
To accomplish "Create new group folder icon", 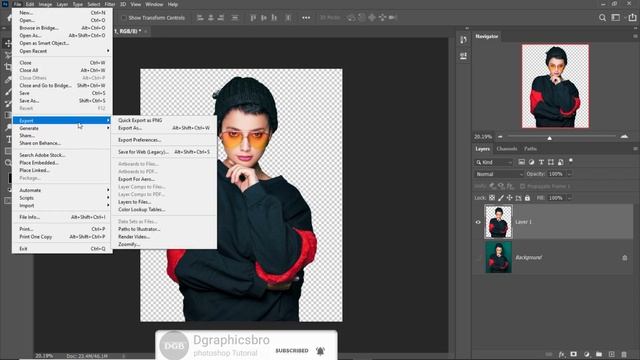I will pyautogui.click(x=599, y=354).
